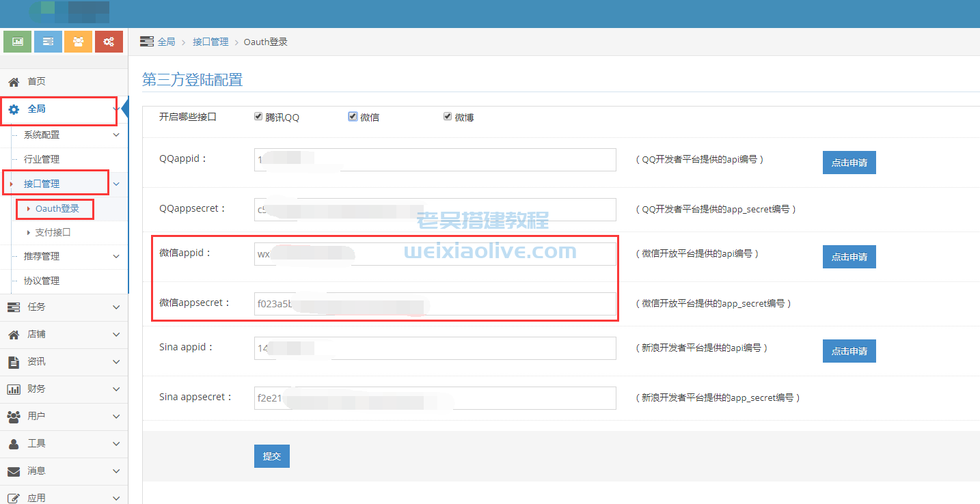Image resolution: width=980 pixels, height=504 pixels.
Task: Open the 支付接口 sidebar item
Action: coord(53,233)
